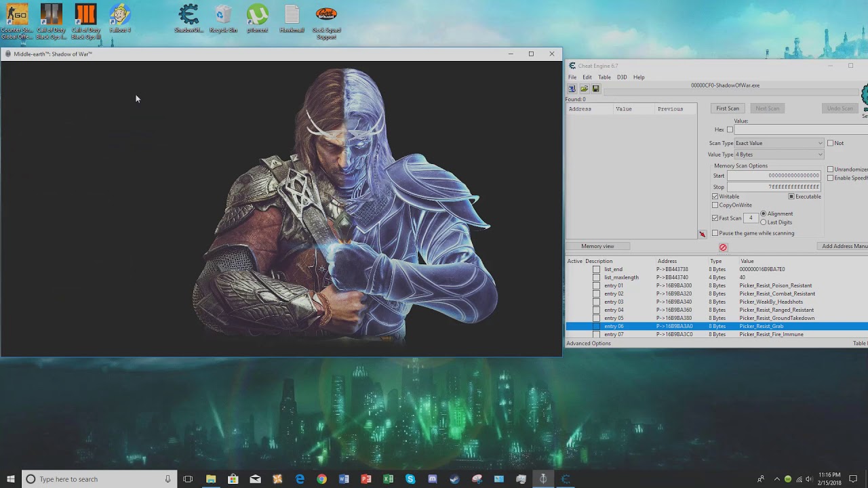This screenshot has height=488, width=868.
Task: Open Microsoft Store from the taskbar
Action: (233, 479)
